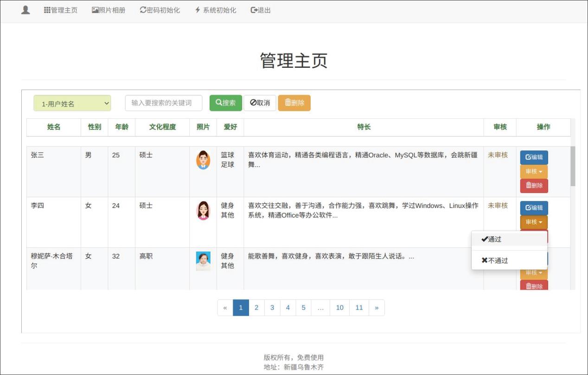The image size is (588, 375).
Task: Click the user profile icon in navbar
Action: [x=26, y=10]
